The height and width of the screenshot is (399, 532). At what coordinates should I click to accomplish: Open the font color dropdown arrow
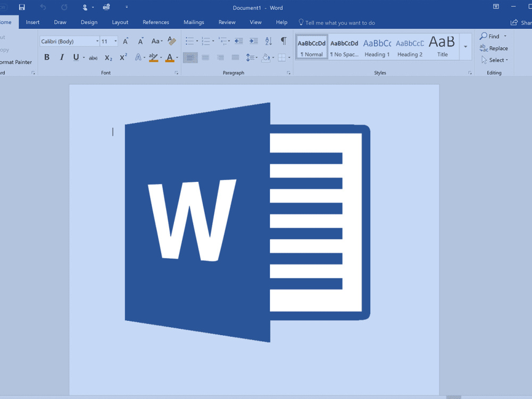[x=177, y=57]
